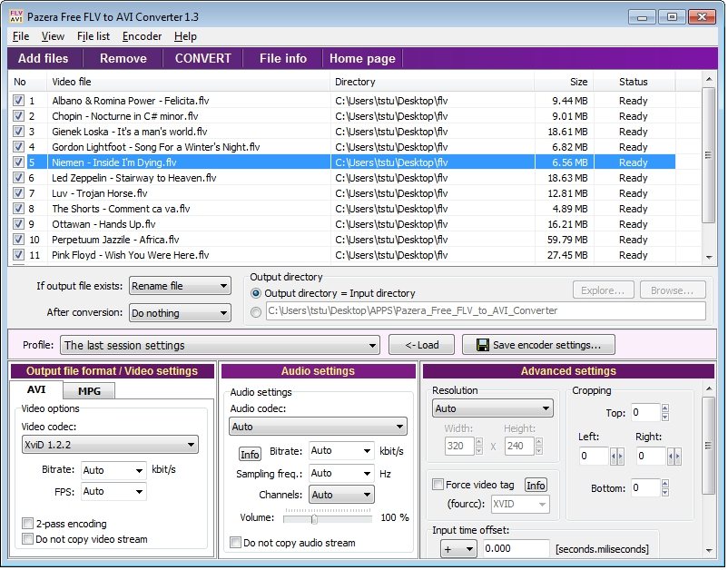Open File info from the toolbar
This screenshot has width=728, height=570.
[282, 58]
